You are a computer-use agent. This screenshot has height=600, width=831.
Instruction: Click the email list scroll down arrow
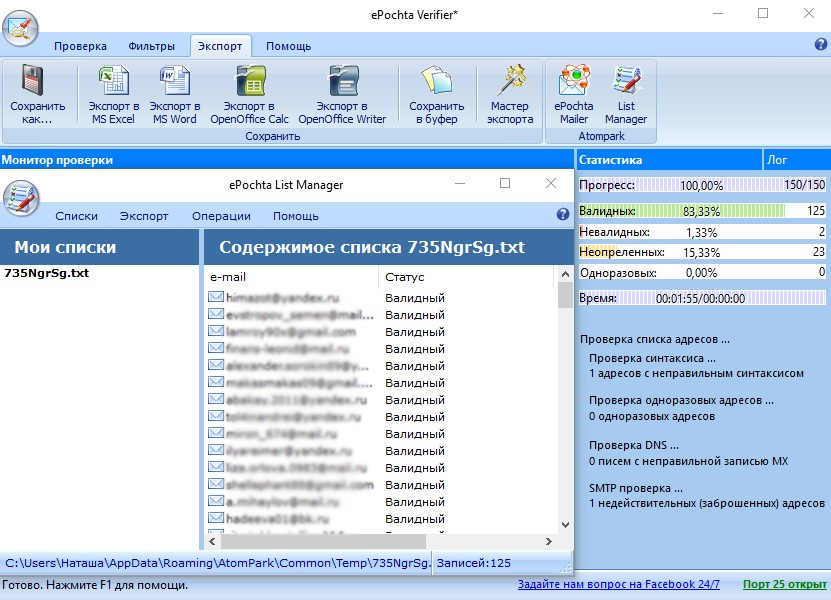(565, 525)
